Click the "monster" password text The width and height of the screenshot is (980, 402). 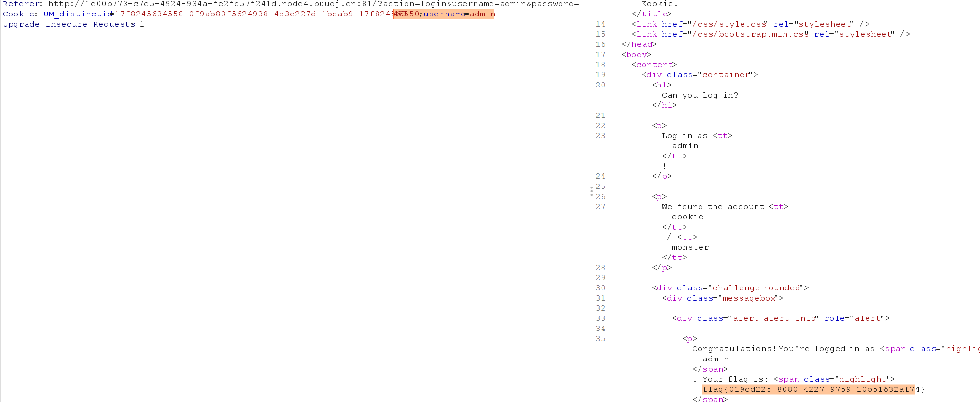coord(690,247)
